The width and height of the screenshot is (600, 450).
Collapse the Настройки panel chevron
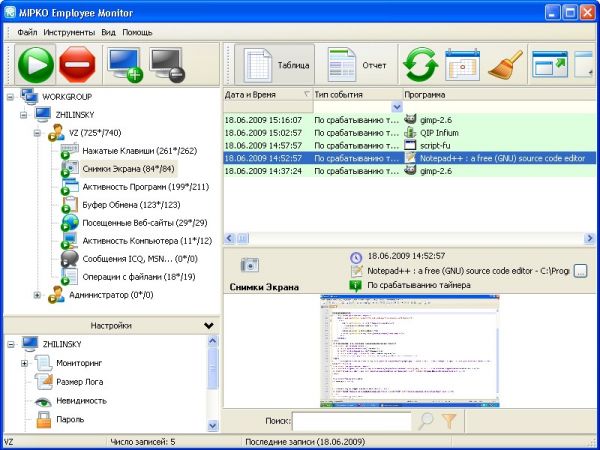click(x=208, y=325)
